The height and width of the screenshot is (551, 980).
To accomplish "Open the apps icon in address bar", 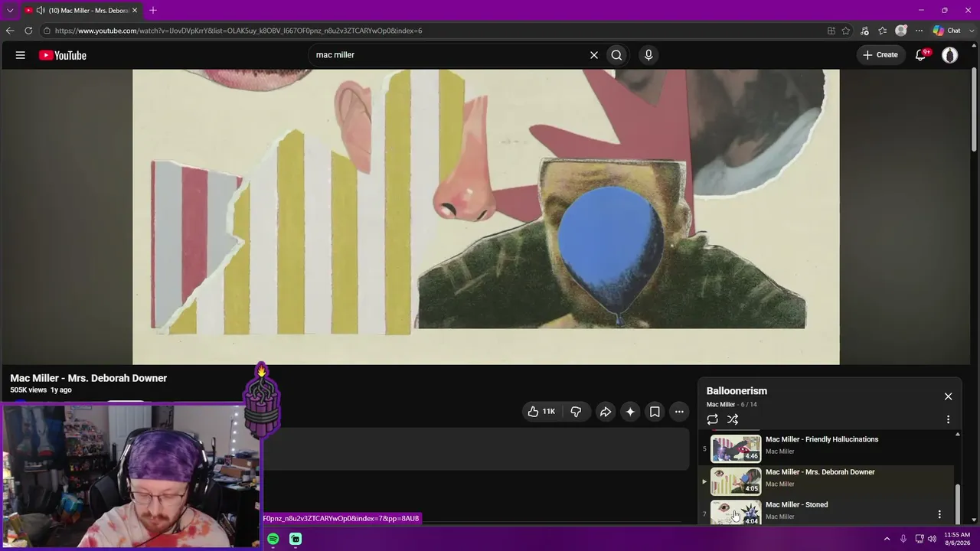I will click(831, 31).
